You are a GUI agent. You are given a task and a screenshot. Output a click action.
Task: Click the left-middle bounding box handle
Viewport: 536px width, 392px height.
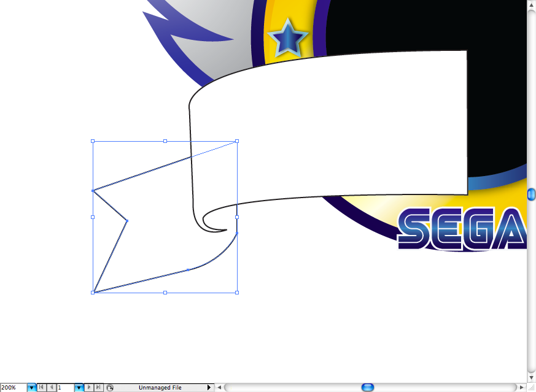pyautogui.click(x=93, y=217)
